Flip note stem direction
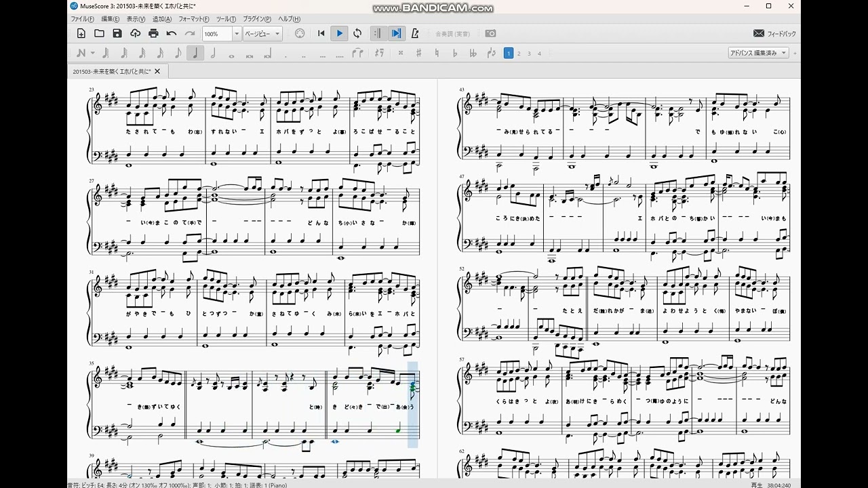This screenshot has height=488, width=868. [491, 53]
